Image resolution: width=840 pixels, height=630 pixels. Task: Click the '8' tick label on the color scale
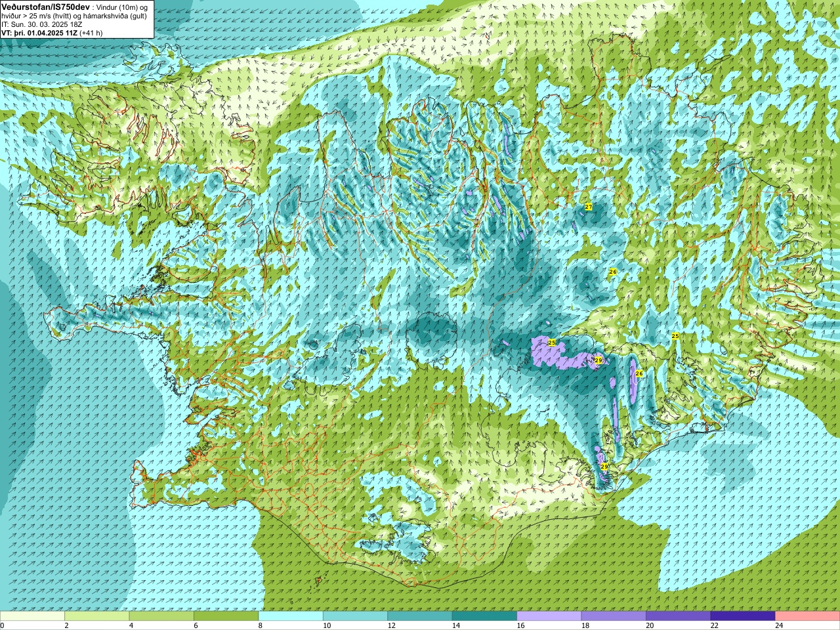(x=260, y=625)
